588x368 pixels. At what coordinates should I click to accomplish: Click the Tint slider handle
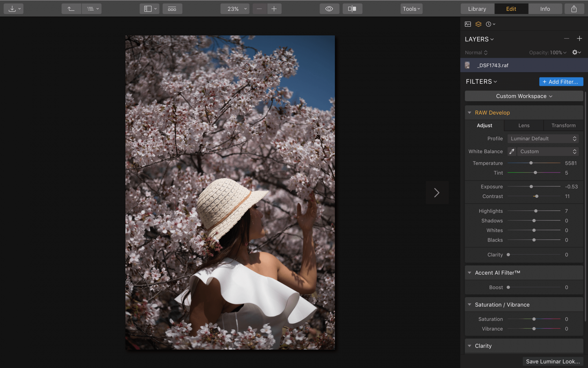click(535, 173)
